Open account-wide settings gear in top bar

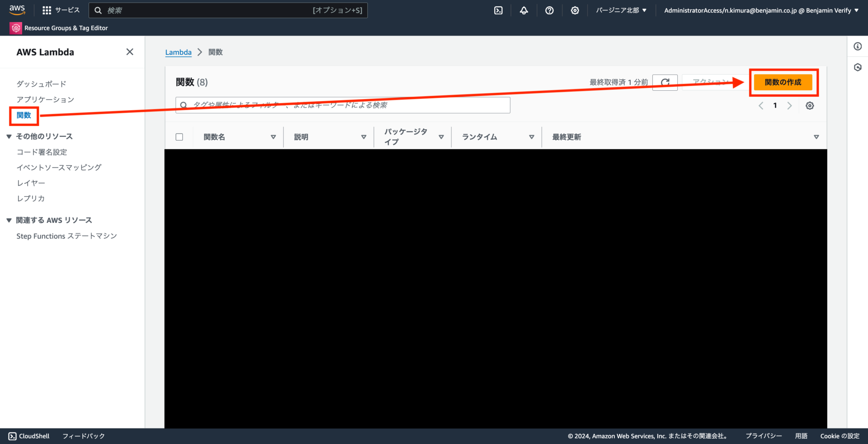[x=575, y=10]
